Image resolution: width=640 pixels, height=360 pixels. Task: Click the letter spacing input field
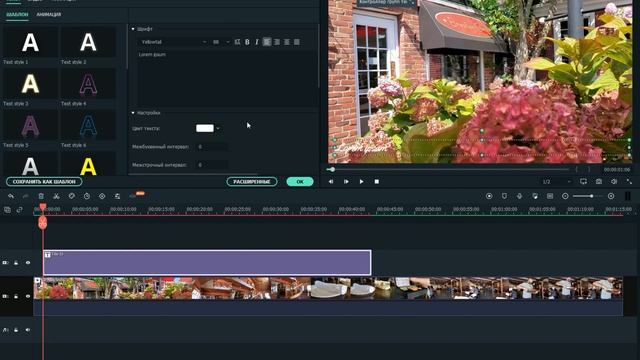(212, 147)
